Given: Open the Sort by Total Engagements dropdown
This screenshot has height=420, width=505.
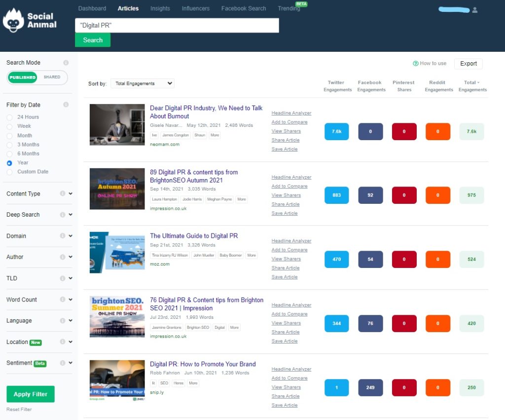Looking at the screenshot, I should pyautogui.click(x=143, y=83).
